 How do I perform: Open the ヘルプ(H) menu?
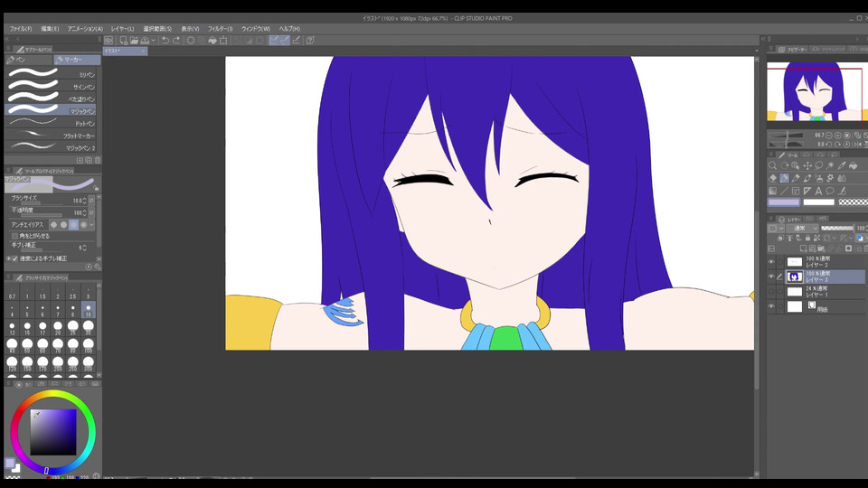(289, 29)
